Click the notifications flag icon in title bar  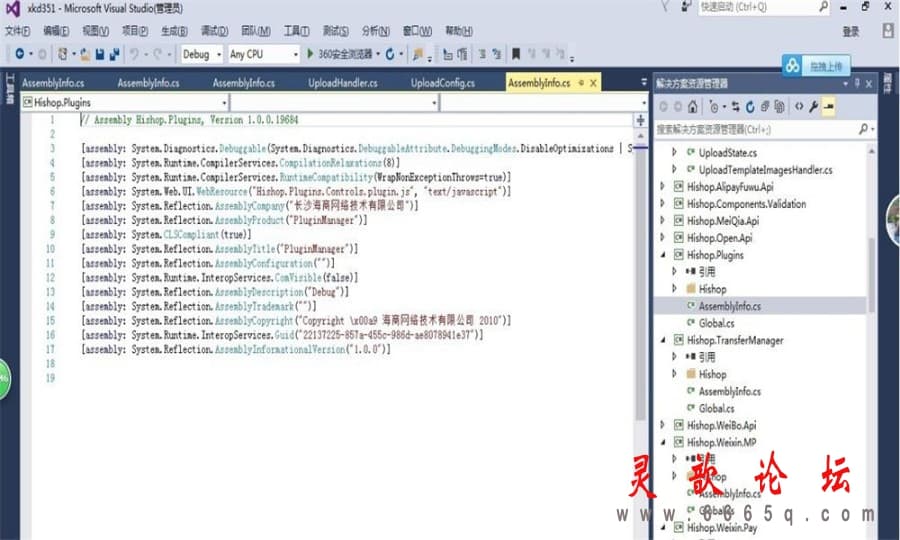tap(665, 7)
